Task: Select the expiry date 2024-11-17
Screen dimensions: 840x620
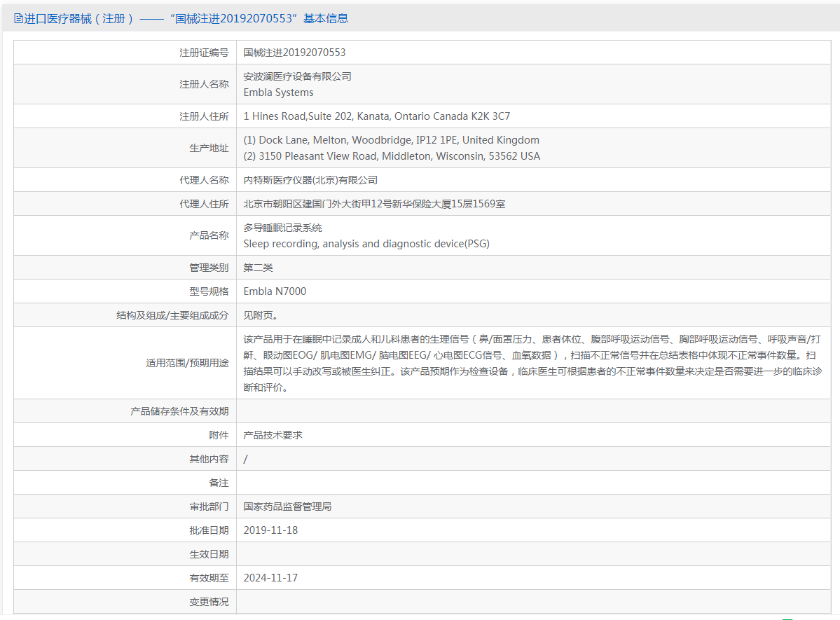Action: pyautogui.click(x=270, y=578)
